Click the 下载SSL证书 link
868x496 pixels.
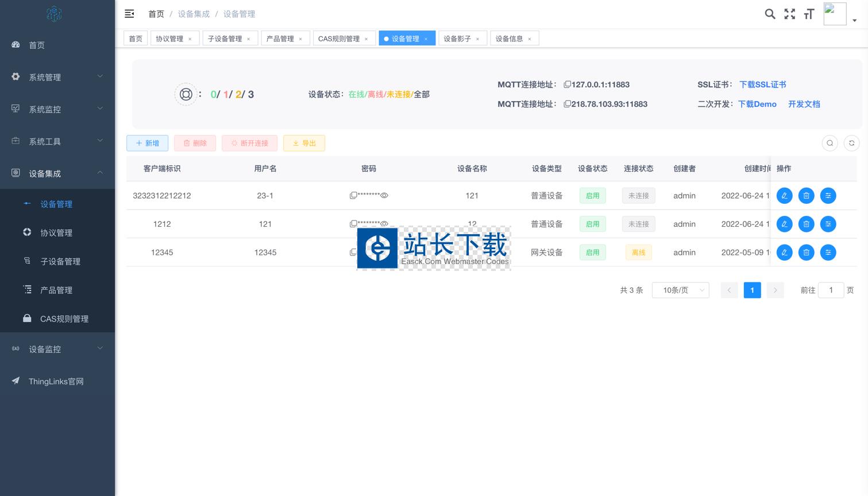tap(762, 84)
